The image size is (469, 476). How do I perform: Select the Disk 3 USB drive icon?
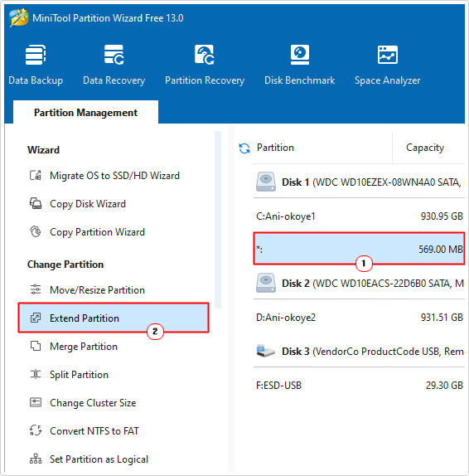(266, 351)
